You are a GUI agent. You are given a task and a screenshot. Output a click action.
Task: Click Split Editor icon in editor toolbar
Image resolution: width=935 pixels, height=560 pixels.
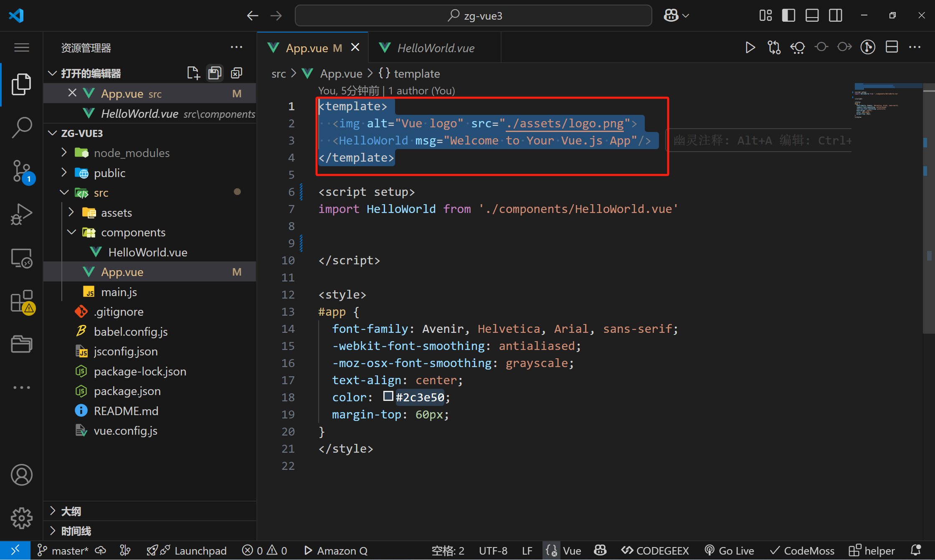pyautogui.click(x=892, y=48)
